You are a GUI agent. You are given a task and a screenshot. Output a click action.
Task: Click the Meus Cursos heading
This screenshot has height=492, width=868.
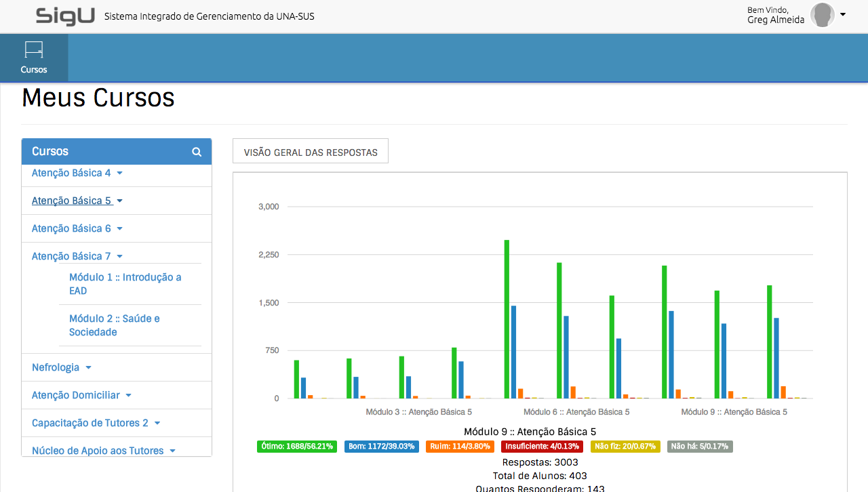coord(98,98)
